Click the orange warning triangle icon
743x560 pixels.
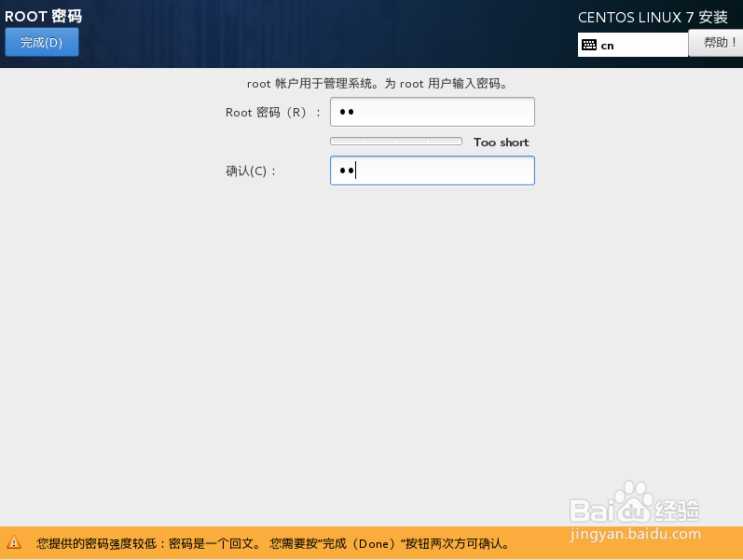coord(14,542)
